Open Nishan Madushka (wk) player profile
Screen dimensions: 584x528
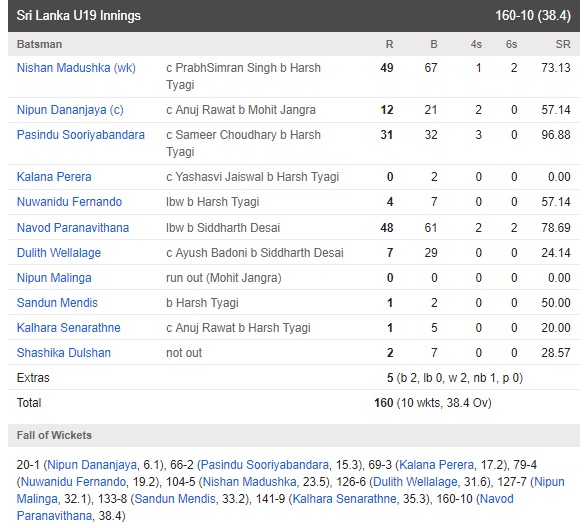tap(76, 68)
